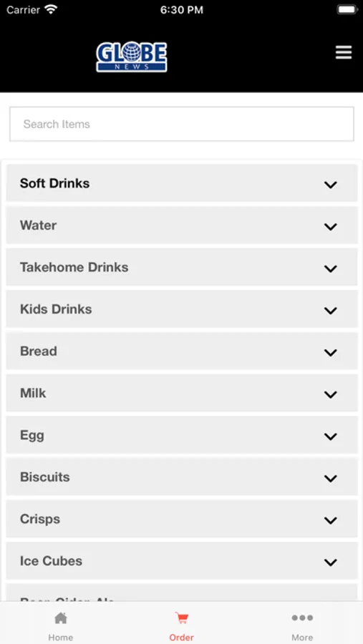Select the Ice Cubes category

[x=181, y=560]
